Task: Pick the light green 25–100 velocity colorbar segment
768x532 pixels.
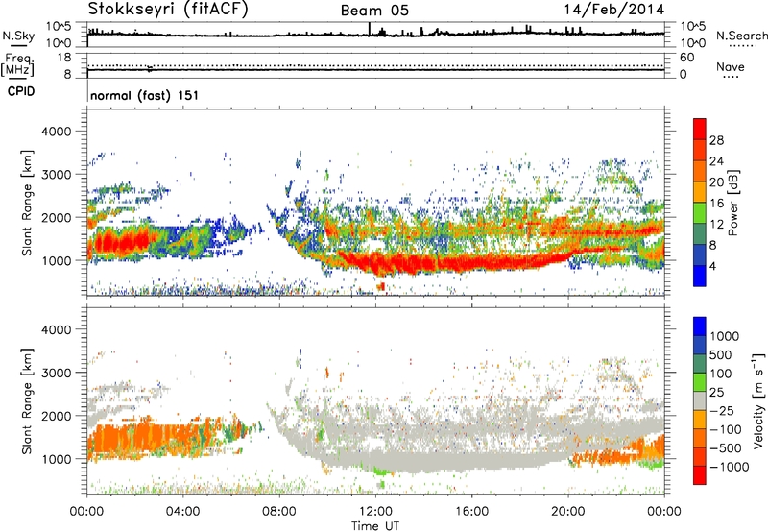Action: tap(700, 383)
